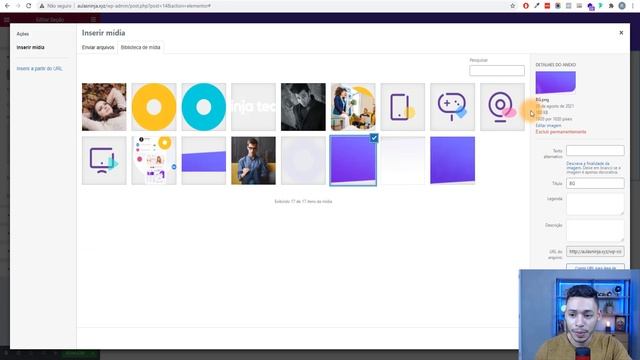Viewport: 640px width, 360px height.
Task: Focus the Texto alternativo field
Action: [595, 151]
